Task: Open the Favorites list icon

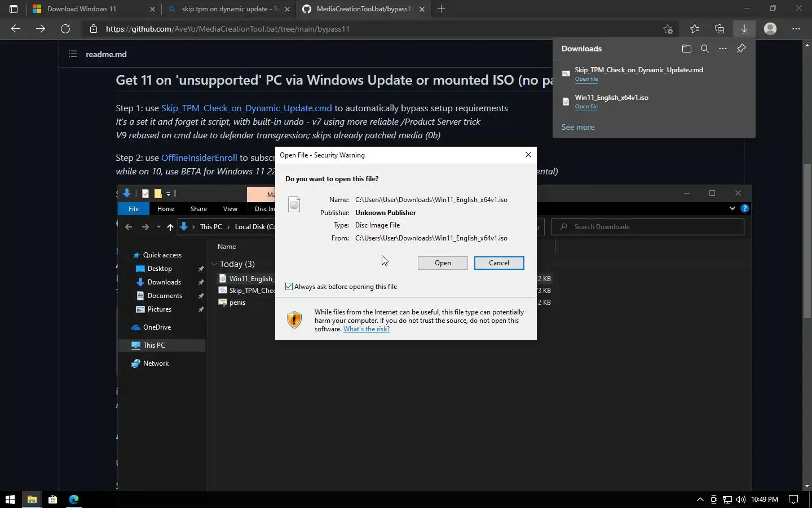Action: click(x=695, y=29)
